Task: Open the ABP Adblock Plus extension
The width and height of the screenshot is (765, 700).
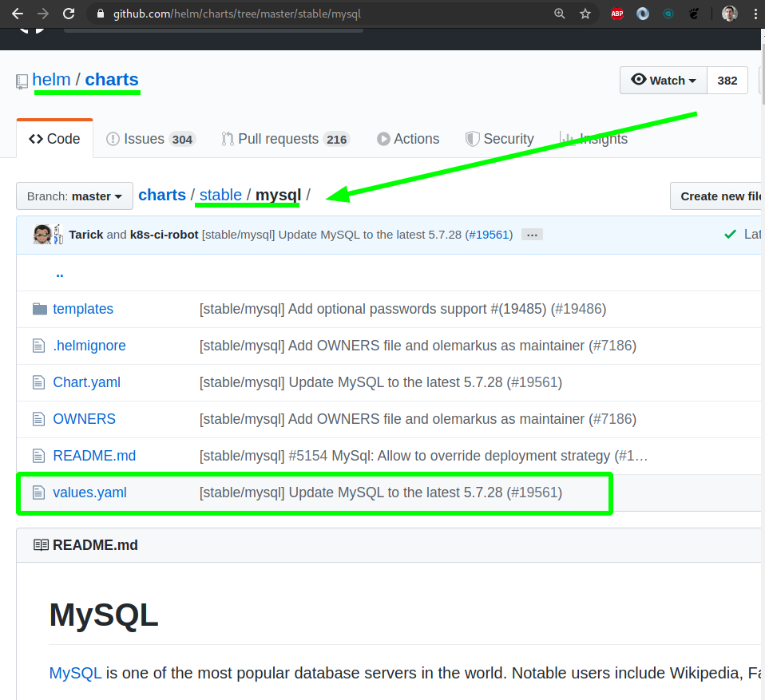Action: [x=617, y=14]
